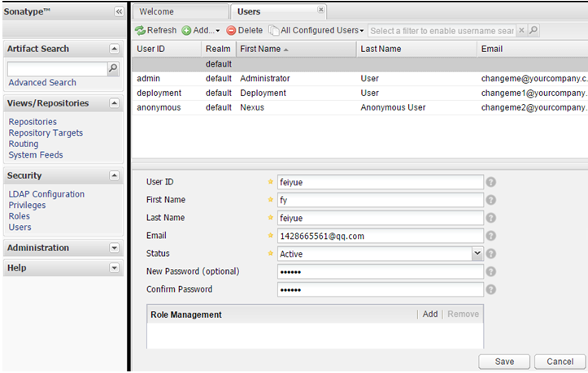Screen dimensions: 588x373
Task: Click the New Password input field
Action: pos(381,271)
